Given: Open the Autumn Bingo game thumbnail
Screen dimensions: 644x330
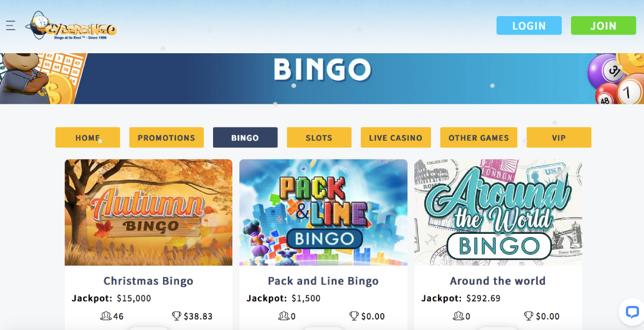Looking at the screenshot, I should click(149, 212).
